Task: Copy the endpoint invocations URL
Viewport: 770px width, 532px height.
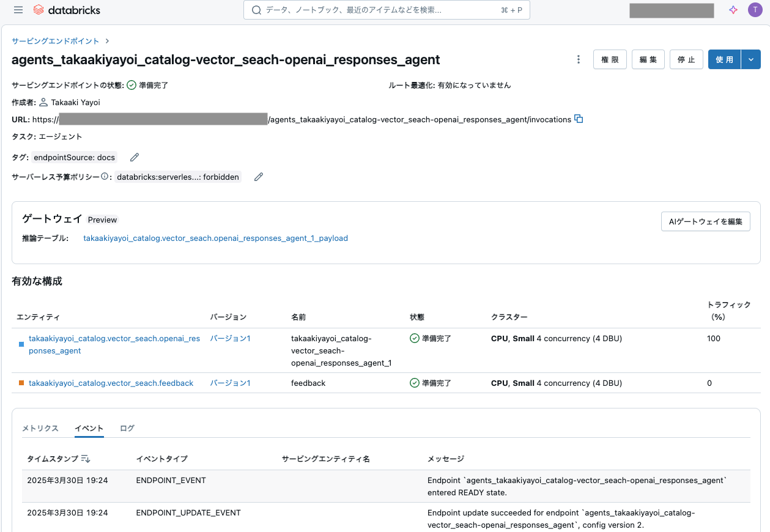Action: click(578, 119)
